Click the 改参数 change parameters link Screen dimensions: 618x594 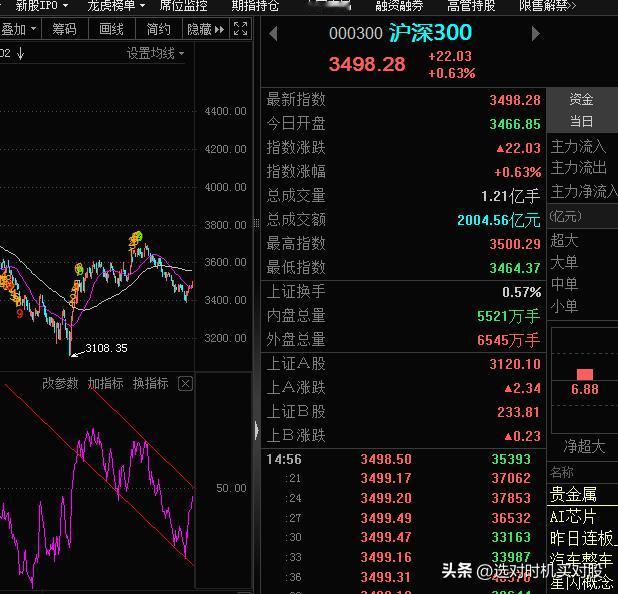point(60,383)
